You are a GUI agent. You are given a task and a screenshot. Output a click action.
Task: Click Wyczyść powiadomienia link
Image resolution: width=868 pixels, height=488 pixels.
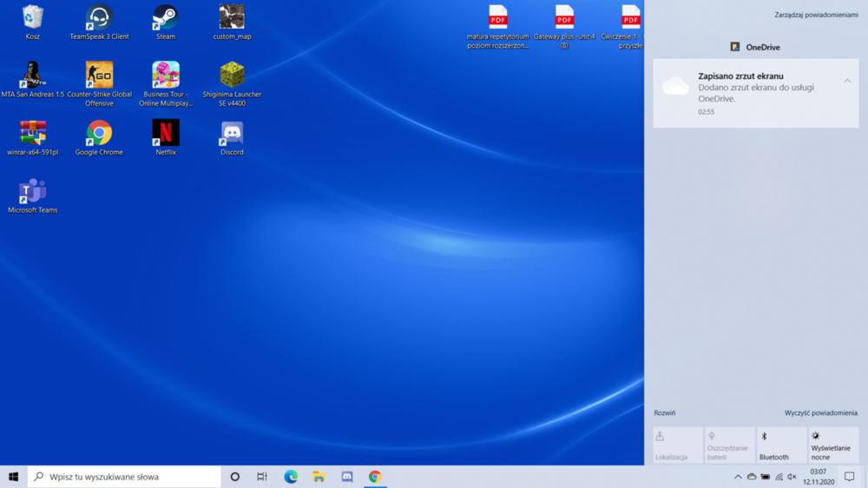tap(821, 412)
